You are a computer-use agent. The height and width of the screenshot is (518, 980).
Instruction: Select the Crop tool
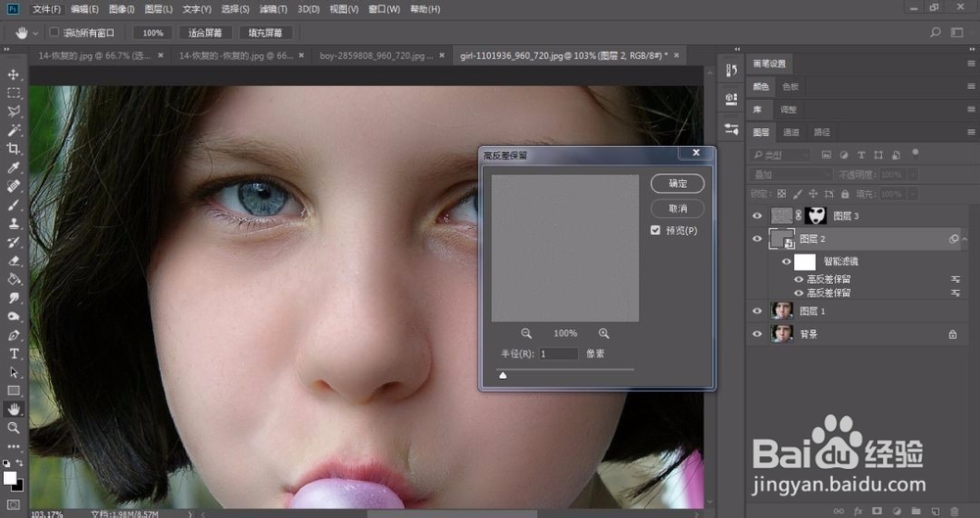coord(13,149)
